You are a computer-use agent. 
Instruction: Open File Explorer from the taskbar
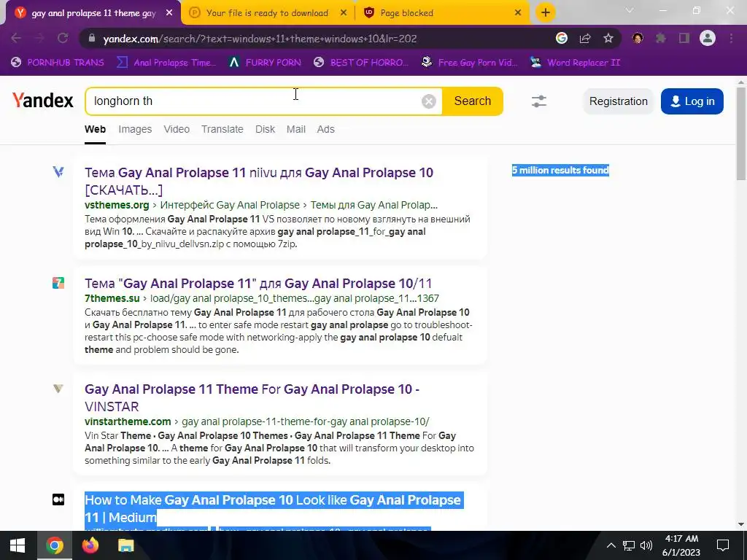coord(125,545)
